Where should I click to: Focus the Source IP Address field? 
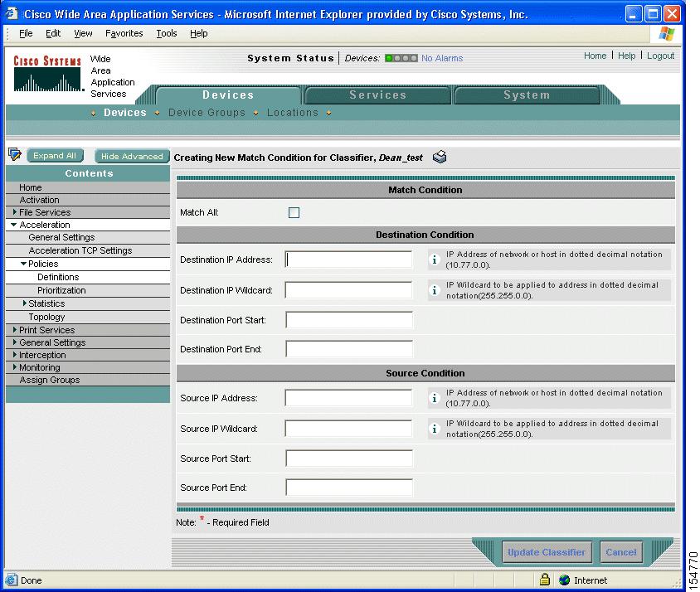[348, 398]
